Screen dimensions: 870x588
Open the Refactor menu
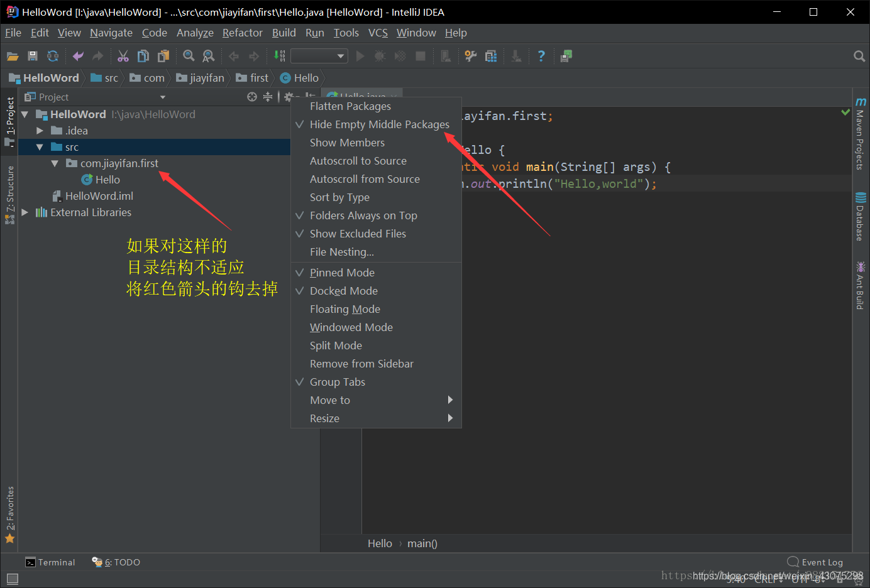point(243,33)
